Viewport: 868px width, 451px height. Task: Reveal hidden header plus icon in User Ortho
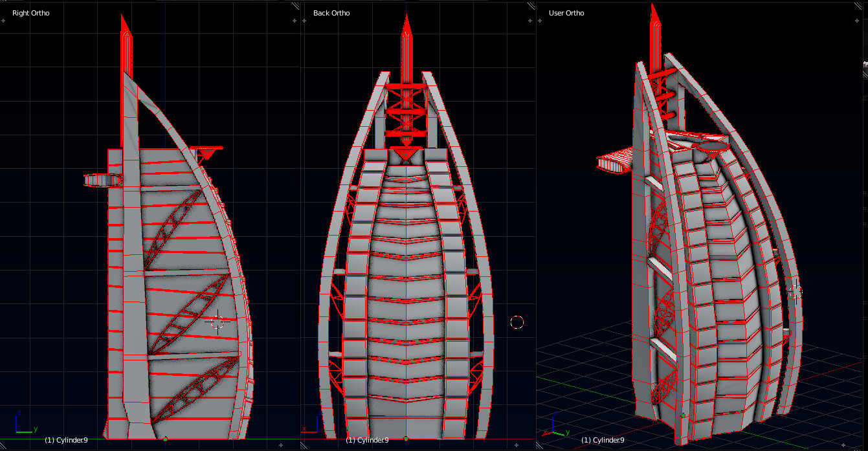click(843, 445)
